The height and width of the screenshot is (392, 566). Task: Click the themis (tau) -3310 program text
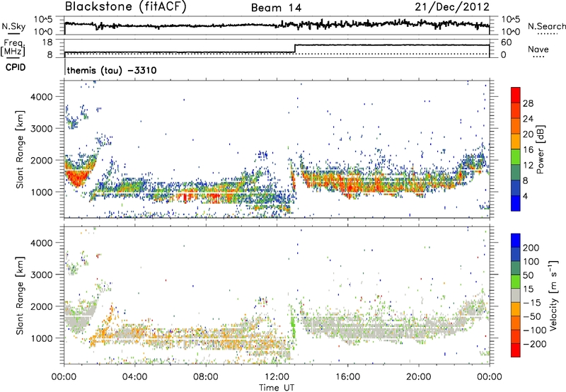[112, 70]
